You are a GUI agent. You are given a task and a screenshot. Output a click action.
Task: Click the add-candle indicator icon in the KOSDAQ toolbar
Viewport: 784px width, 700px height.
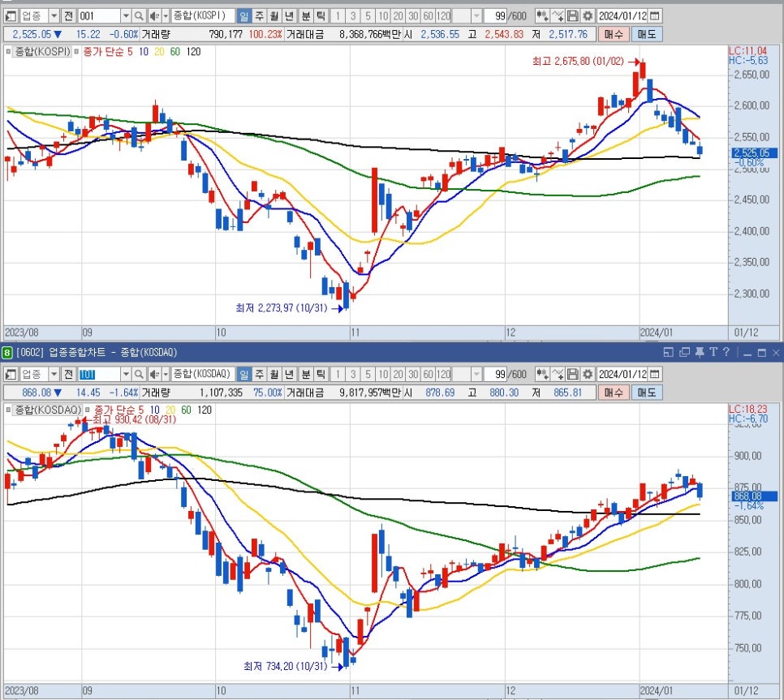[542, 374]
